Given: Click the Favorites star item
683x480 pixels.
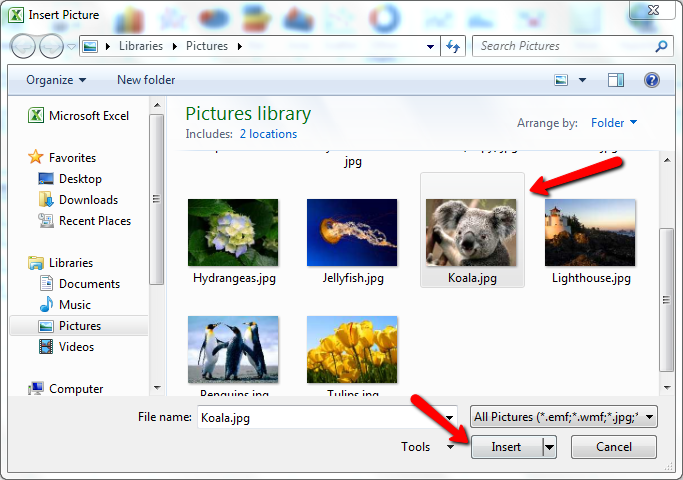Looking at the screenshot, I should 62,158.
